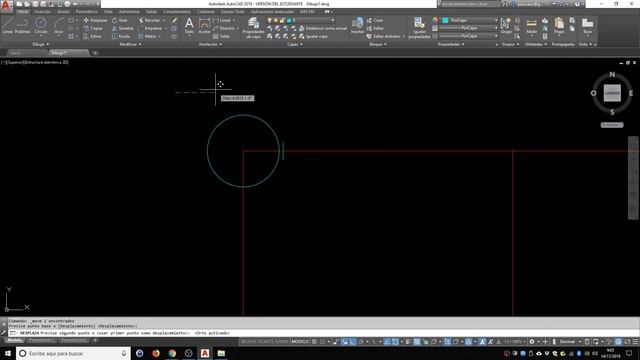Screen dimensions: 640x360
Task: Open the Grupo tool
Action: [x=506, y=25]
